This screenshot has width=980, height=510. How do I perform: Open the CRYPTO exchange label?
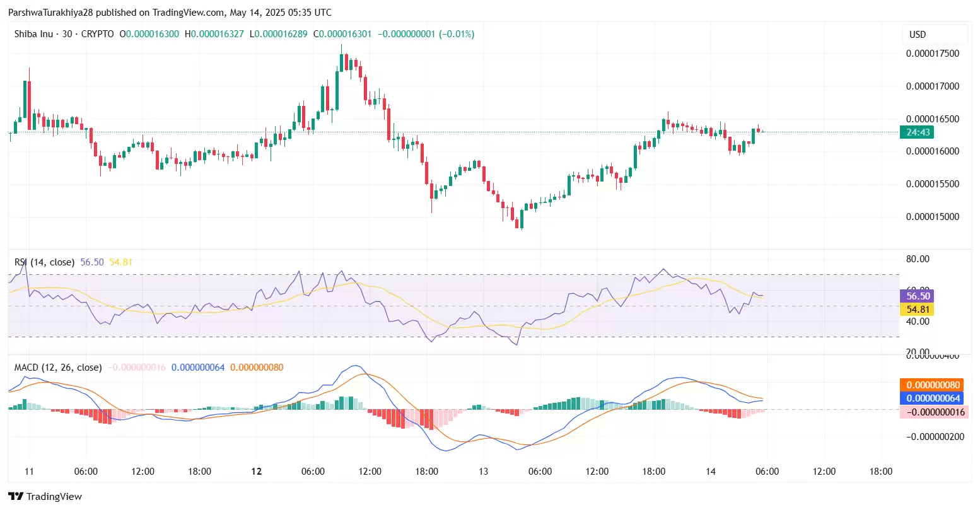(96, 34)
